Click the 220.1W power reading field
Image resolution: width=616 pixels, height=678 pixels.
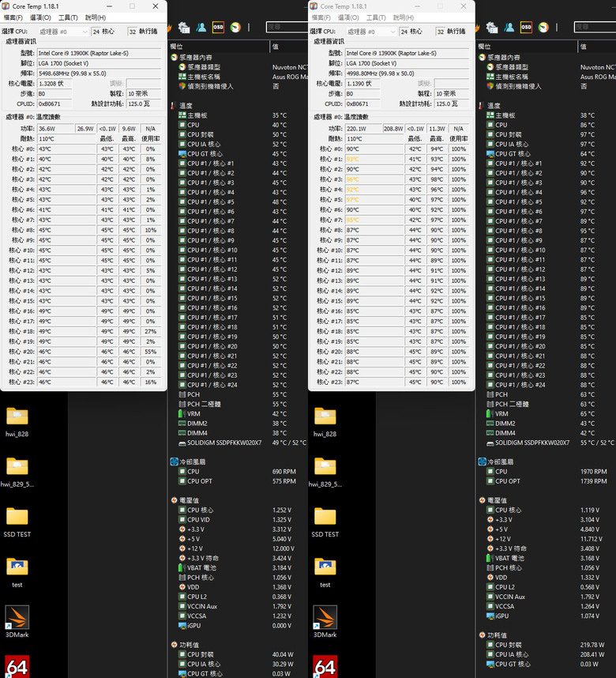363,129
